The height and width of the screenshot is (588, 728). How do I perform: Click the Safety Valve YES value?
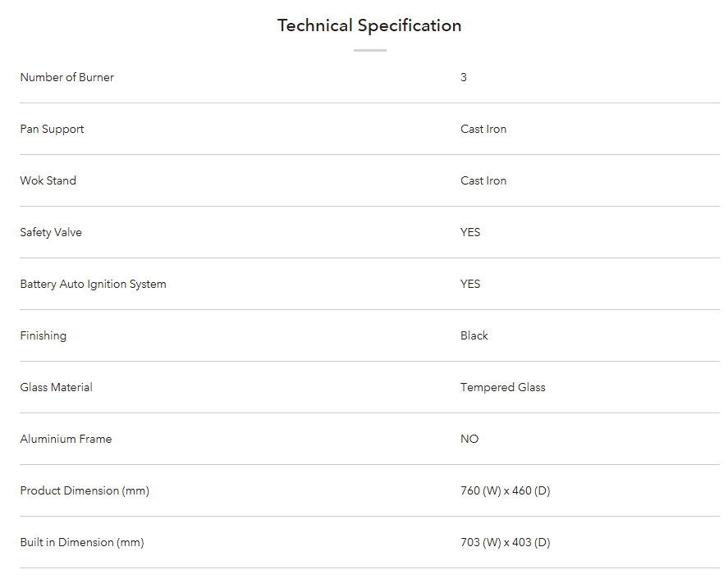point(470,232)
